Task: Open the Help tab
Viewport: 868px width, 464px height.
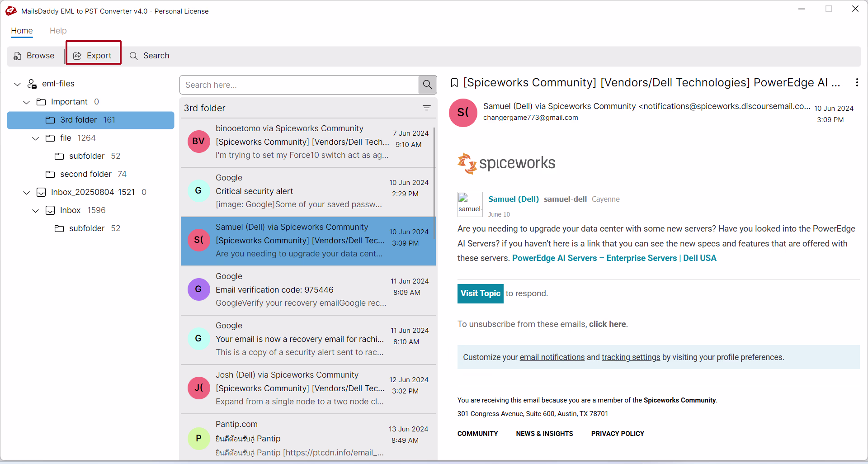Action: click(x=58, y=31)
